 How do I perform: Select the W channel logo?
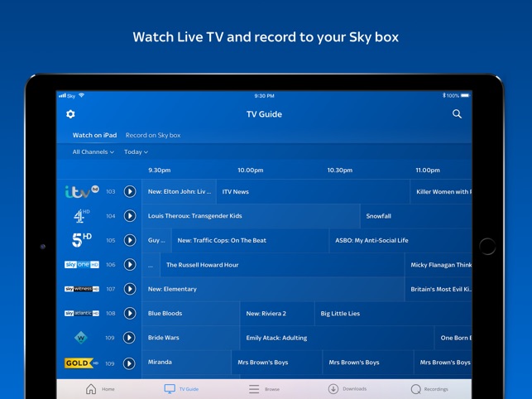coord(81,338)
